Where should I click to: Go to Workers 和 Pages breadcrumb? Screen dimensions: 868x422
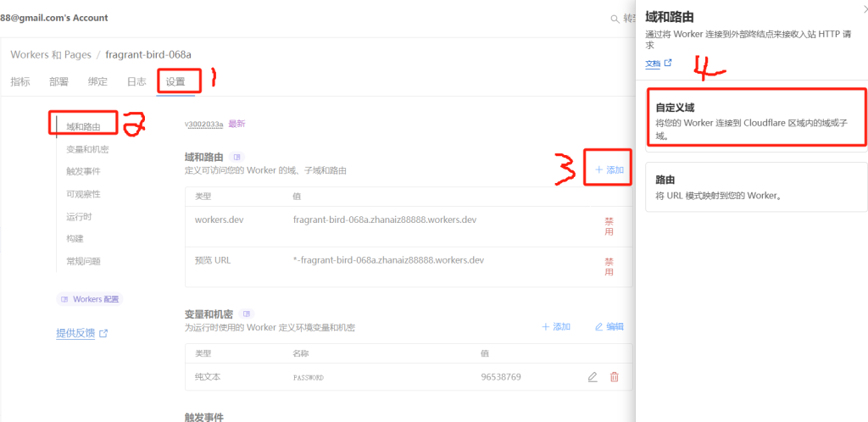coord(50,55)
